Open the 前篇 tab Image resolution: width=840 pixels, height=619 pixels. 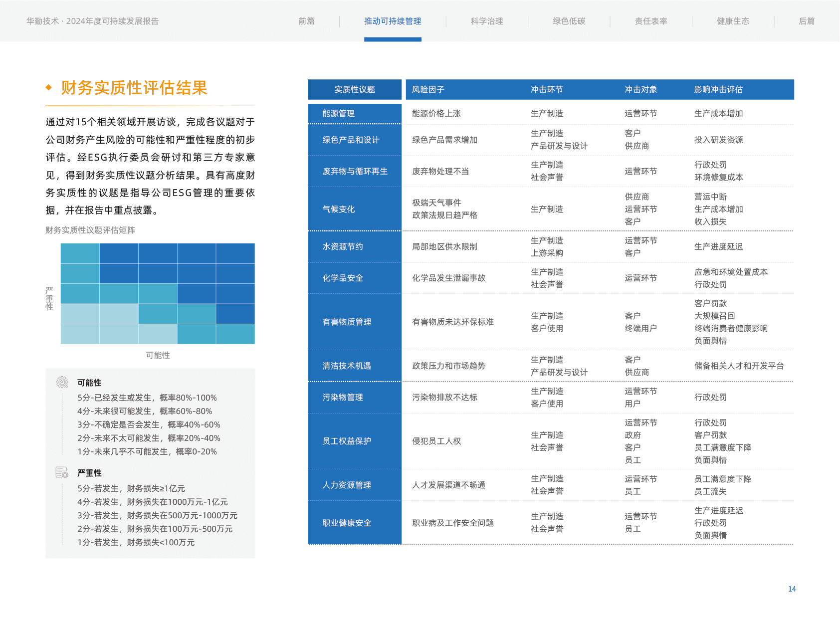pos(306,21)
